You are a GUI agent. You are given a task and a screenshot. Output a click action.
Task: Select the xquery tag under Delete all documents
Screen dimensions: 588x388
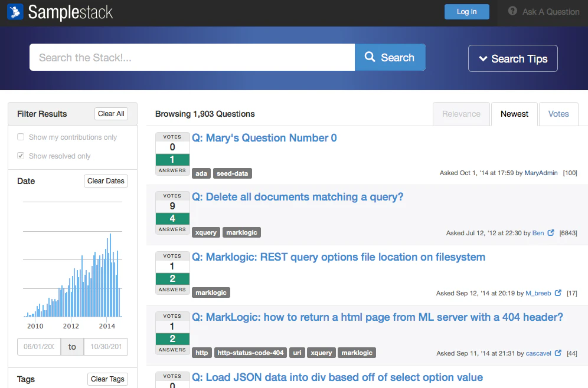(206, 232)
